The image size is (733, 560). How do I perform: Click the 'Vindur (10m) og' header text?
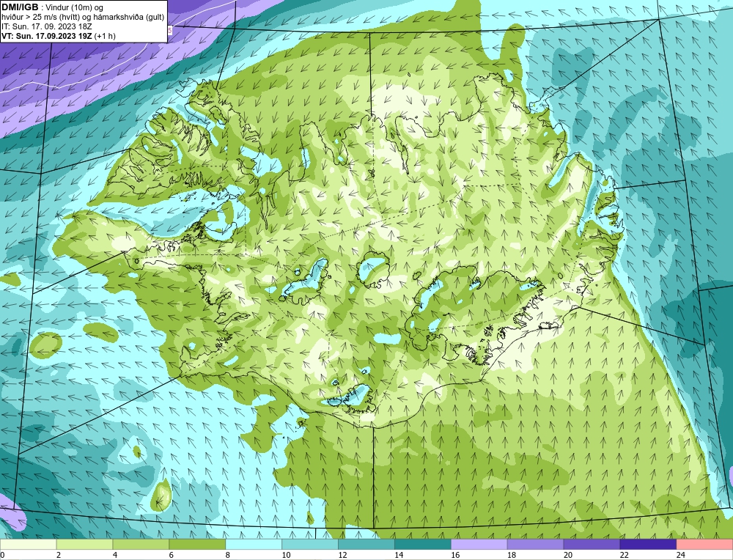point(75,7)
